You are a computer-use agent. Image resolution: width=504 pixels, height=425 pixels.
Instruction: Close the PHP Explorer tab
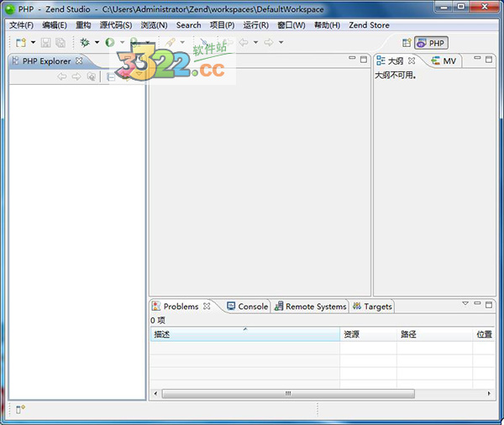coord(80,60)
